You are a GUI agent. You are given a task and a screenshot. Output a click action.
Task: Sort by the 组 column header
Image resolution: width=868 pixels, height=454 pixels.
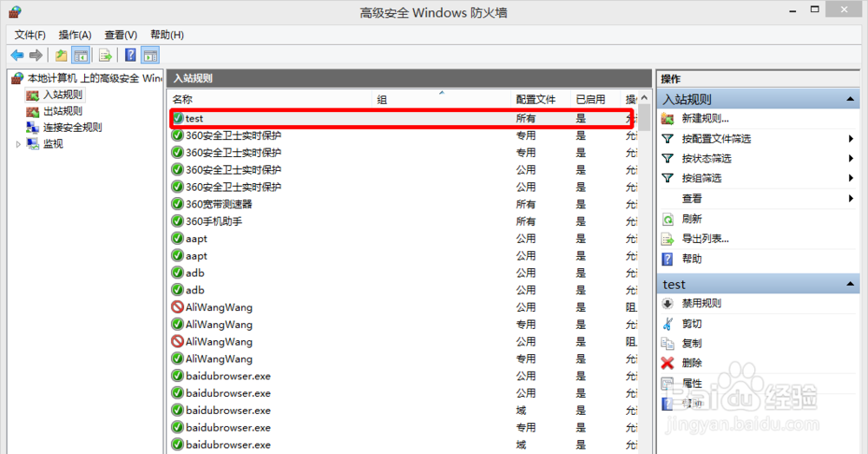(x=441, y=100)
